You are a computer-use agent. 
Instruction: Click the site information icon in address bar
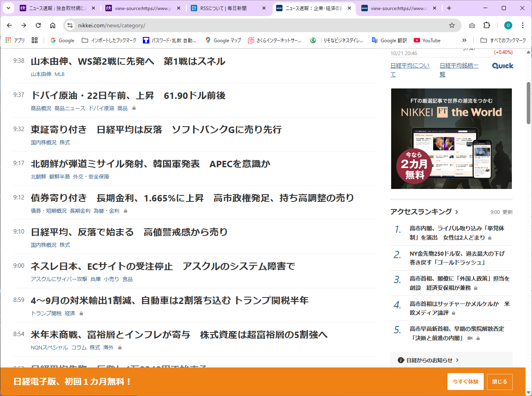pos(70,25)
